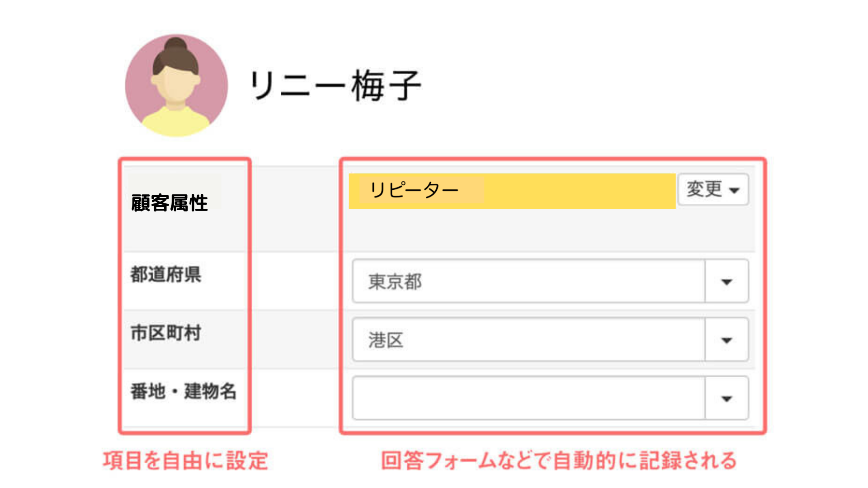Focus the empty 番地・建物名 input field
Viewport: 868px width, 488px height.
coord(528,398)
